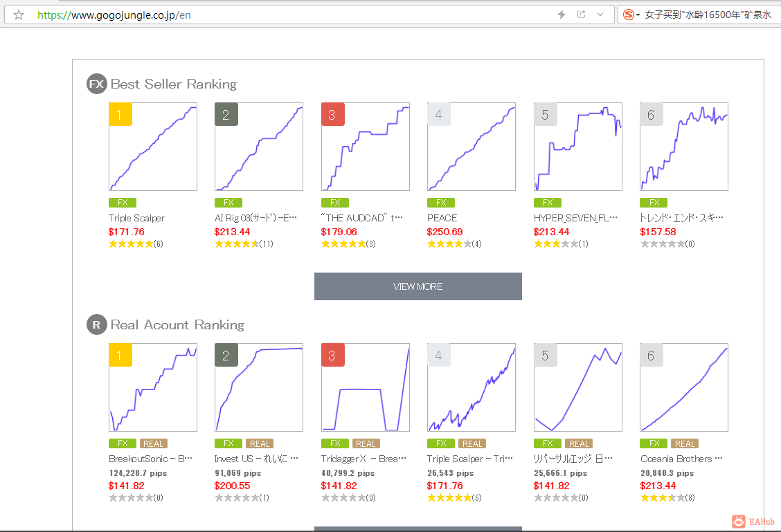Click the REAL tag under TridaggerX
Viewport: 781px width, 532px height.
pos(366,443)
